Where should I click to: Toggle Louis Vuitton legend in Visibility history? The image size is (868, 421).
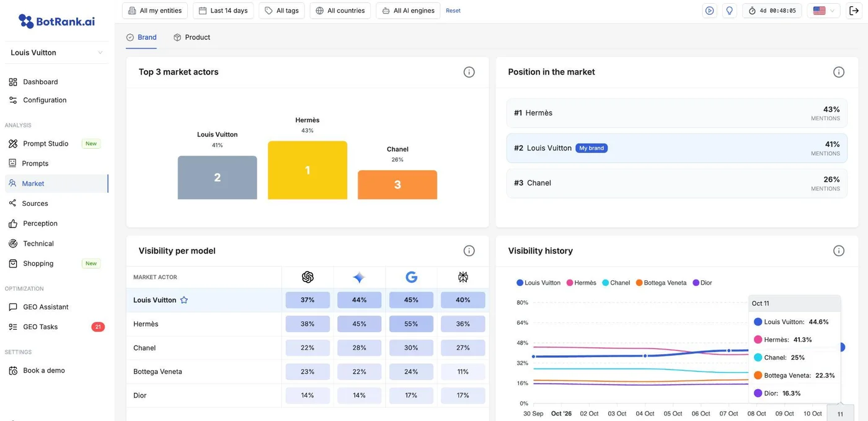tap(538, 283)
